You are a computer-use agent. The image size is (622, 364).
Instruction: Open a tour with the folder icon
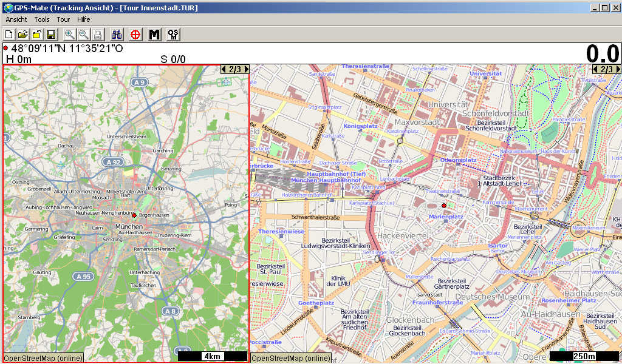(x=23, y=35)
